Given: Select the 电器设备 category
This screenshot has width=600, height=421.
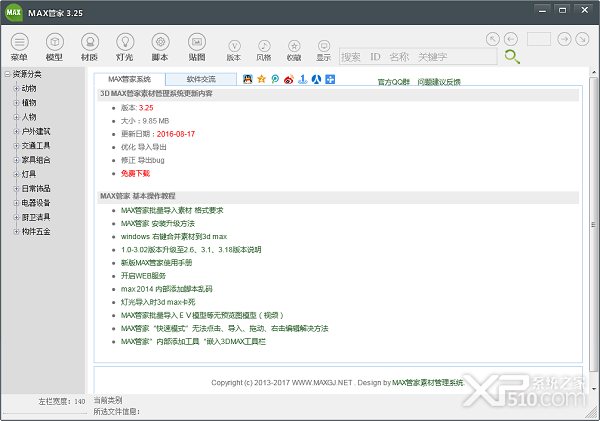Looking at the screenshot, I should [x=36, y=203].
